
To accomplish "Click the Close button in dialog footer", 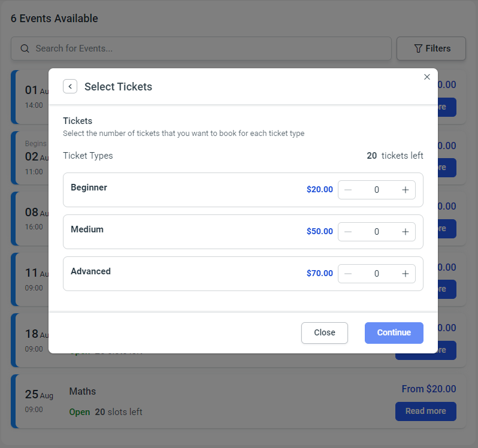I will [325, 333].
